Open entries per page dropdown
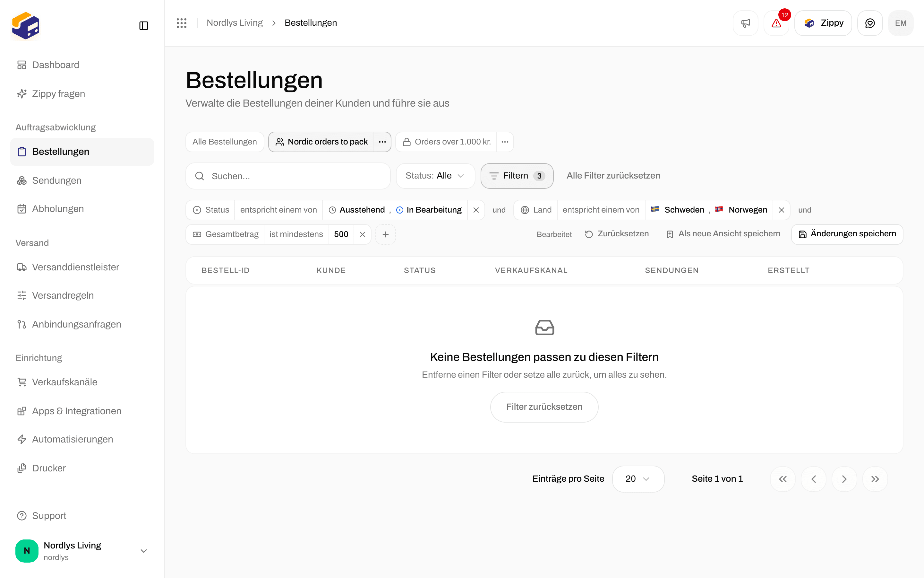The width and height of the screenshot is (924, 578). pos(638,479)
